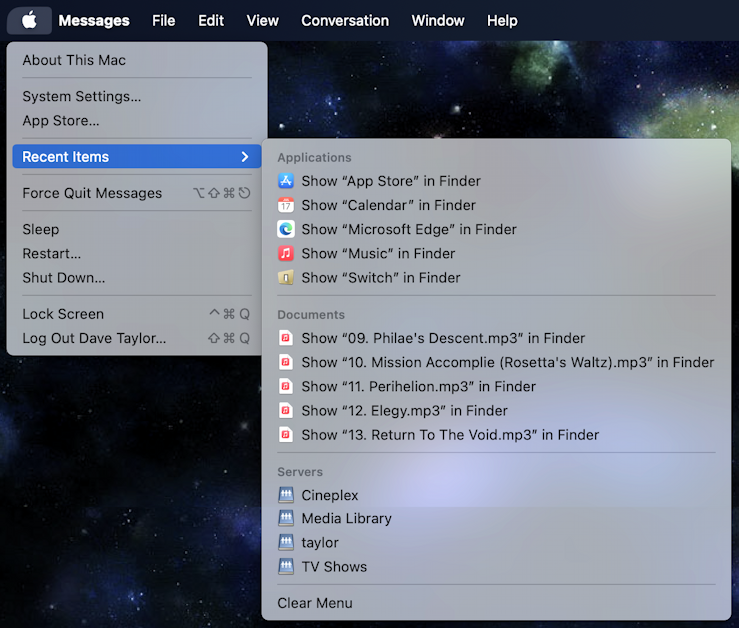
Task: Click the Media Library server icon
Action: pos(286,518)
